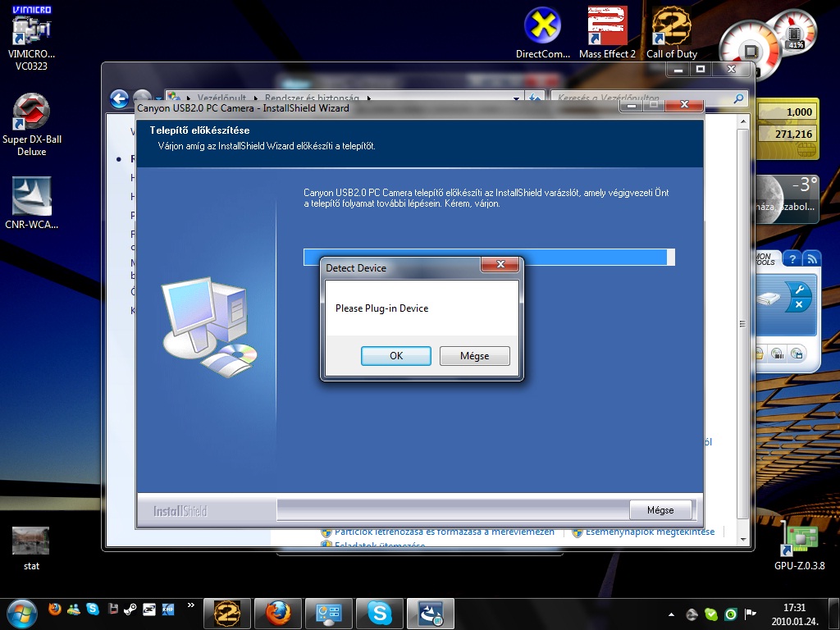Open DAEMON Tools gadget RSS tab

pyautogui.click(x=811, y=258)
